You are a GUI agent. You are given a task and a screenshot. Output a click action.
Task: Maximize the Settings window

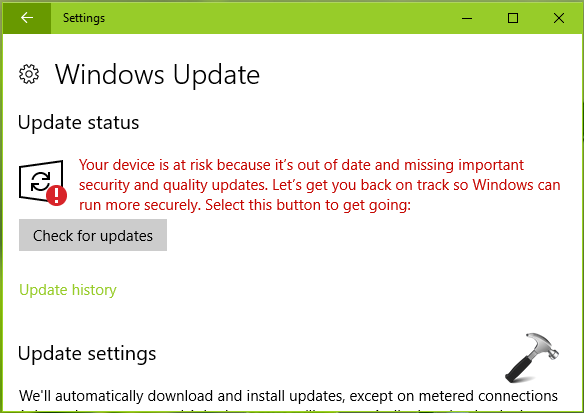[x=513, y=18]
